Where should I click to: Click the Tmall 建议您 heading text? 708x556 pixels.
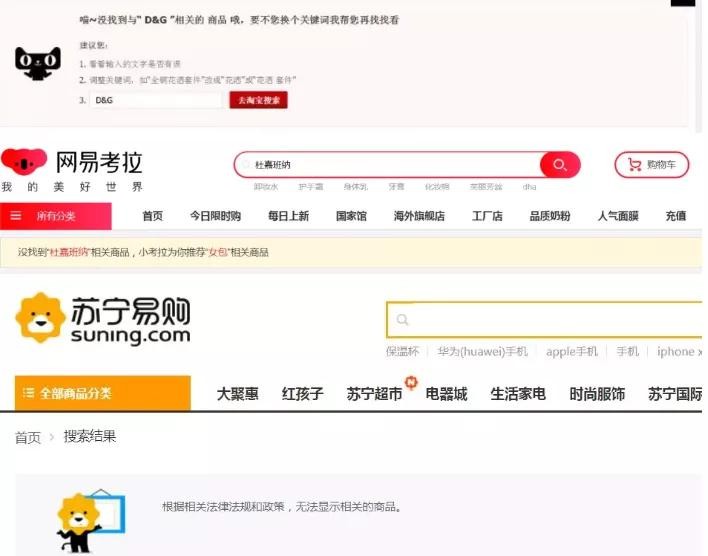(x=93, y=45)
